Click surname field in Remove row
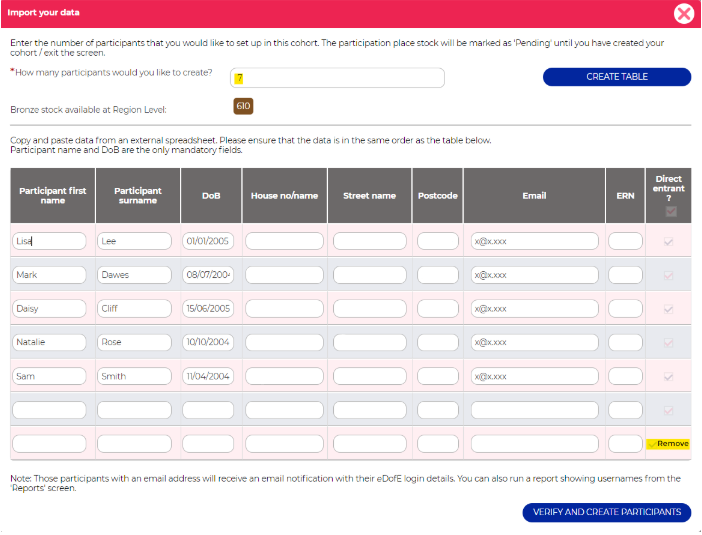This screenshot has height=535, width=702. 134,444
